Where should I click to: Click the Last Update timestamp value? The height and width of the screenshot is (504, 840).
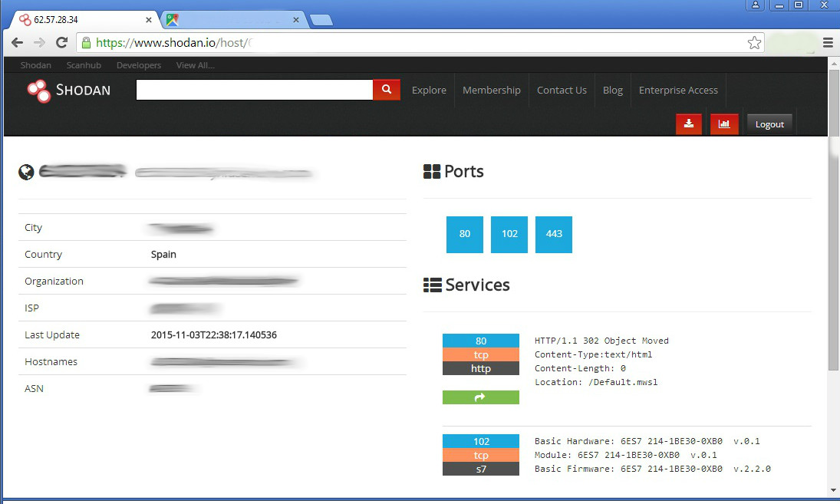click(214, 334)
